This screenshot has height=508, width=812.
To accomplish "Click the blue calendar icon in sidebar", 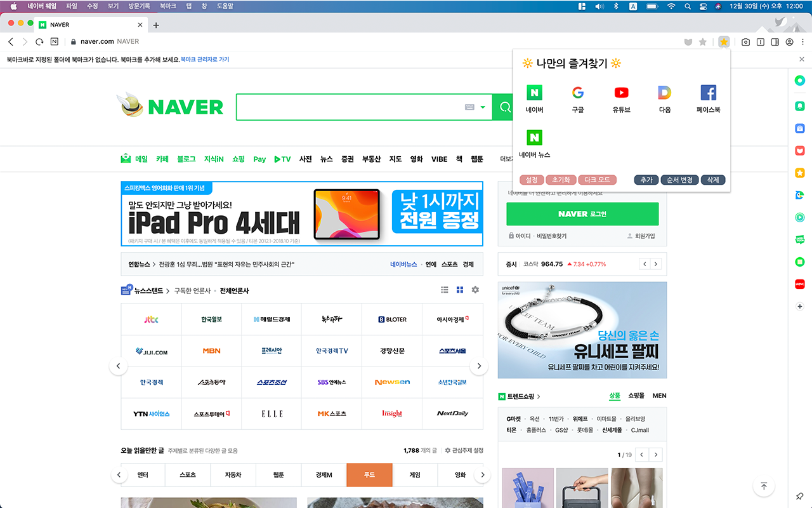I will (x=800, y=128).
